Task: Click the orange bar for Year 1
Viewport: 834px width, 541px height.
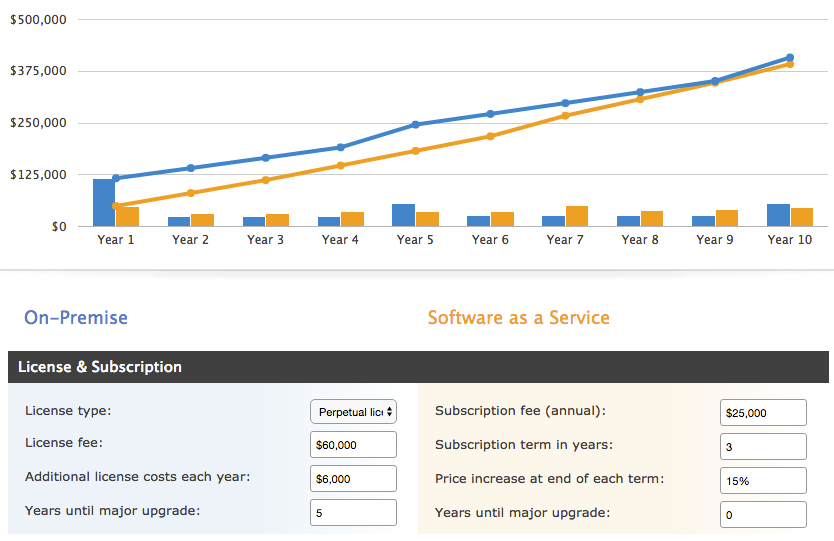Action: [128, 216]
